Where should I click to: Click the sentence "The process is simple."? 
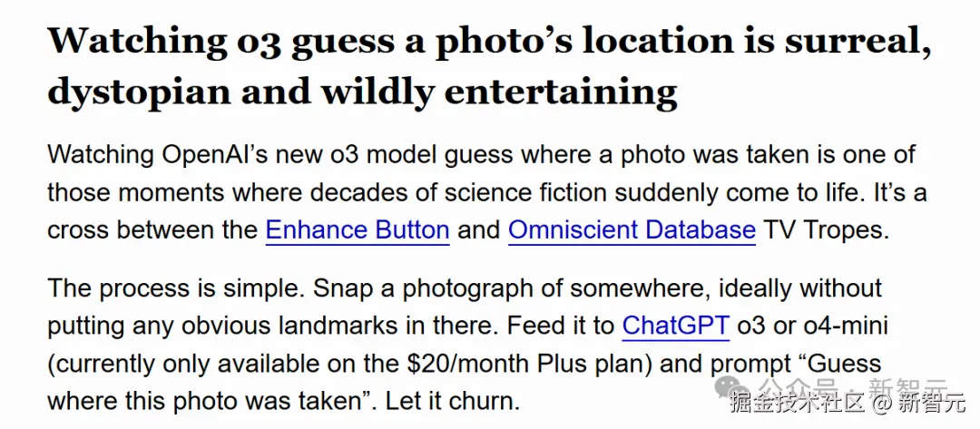(x=176, y=288)
